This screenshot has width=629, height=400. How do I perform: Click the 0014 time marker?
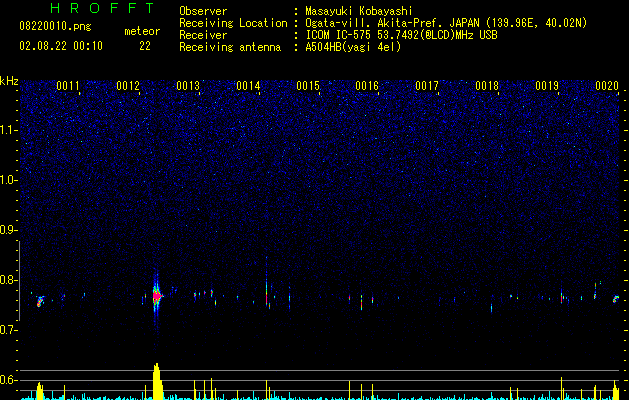click(x=248, y=86)
